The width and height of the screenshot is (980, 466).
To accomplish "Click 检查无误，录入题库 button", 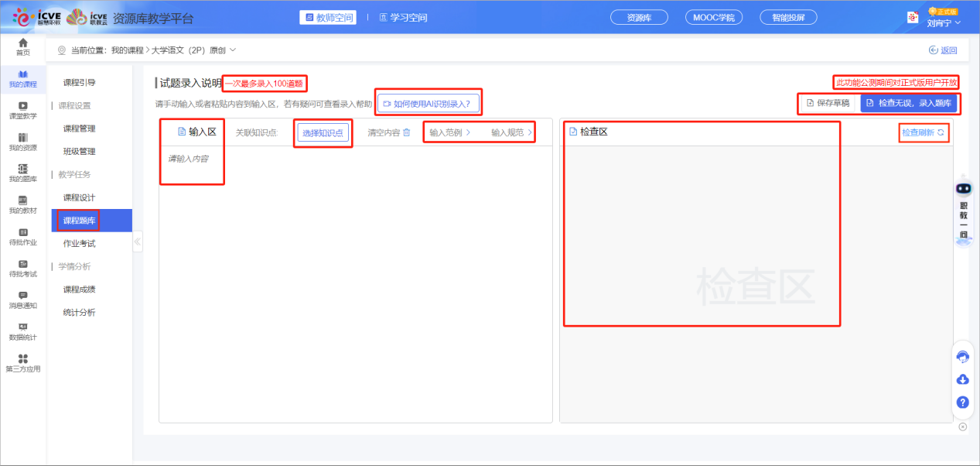I will click(x=909, y=103).
